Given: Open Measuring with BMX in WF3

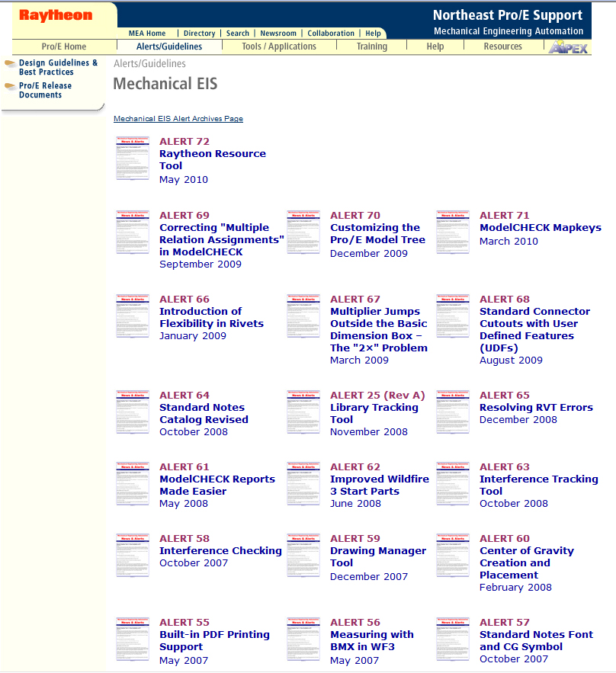Looking at the screenshot, I should [372, 640].
